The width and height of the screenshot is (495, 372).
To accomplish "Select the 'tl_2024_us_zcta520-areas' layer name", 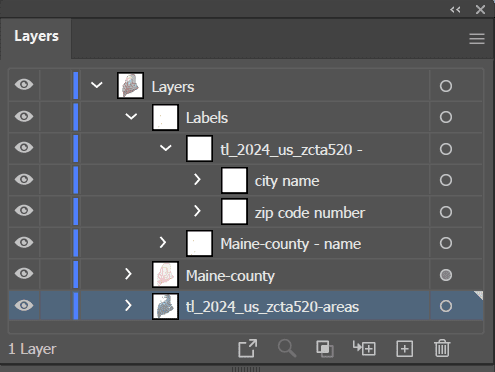I will pos(272,307).
